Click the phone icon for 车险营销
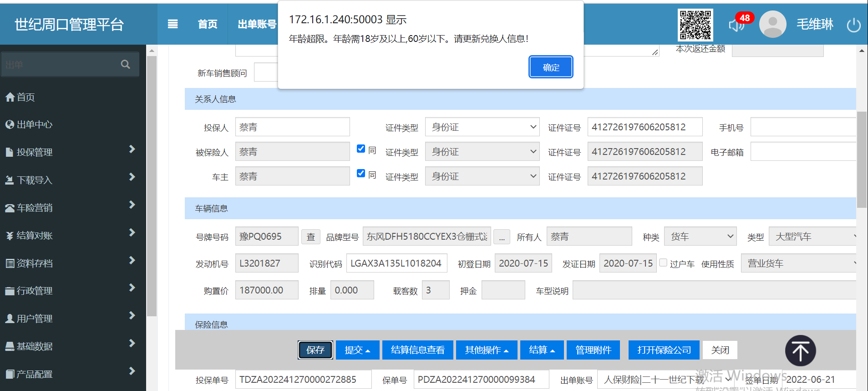 pos(10,208)
